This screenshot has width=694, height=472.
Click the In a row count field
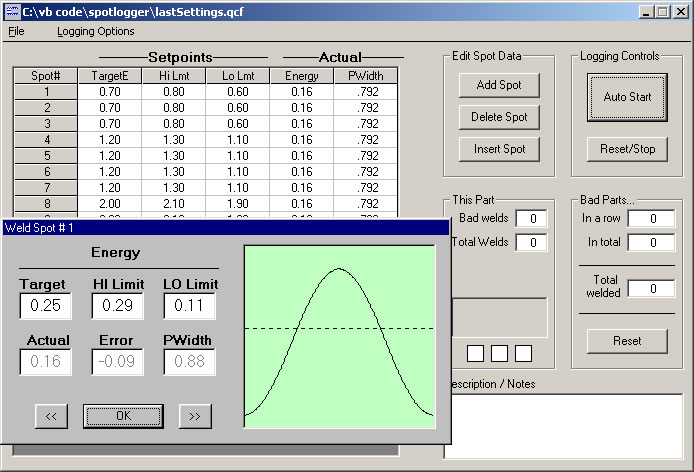(x=652, y=219)
